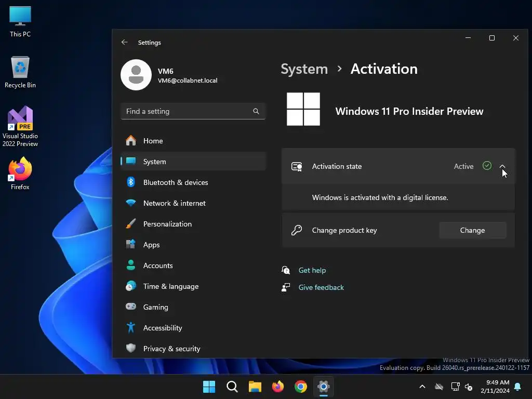
Task: Click the Change product key button
Action: tap(472, 230)
